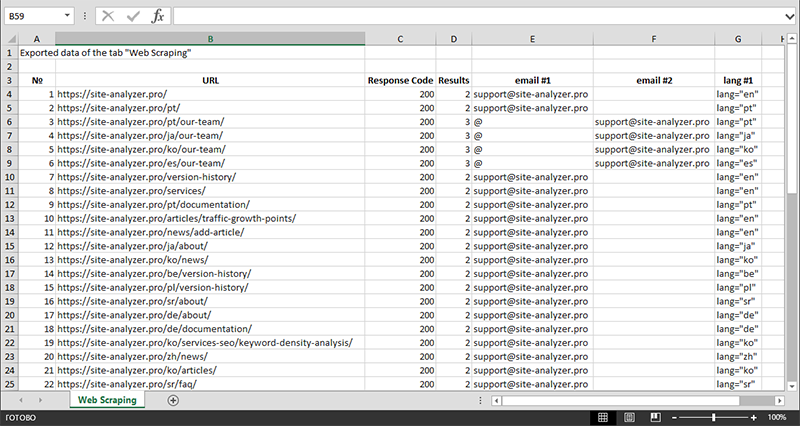800x426 pixels.
Task: Select column C header
Action: [400, 39]
